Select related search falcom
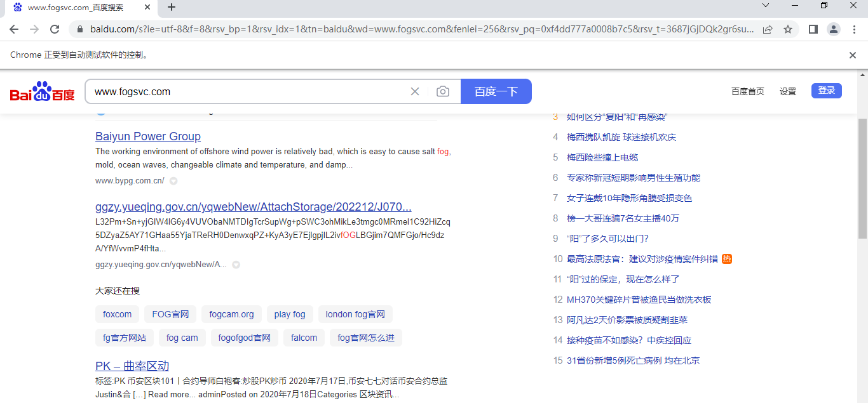 click(304, 338)
